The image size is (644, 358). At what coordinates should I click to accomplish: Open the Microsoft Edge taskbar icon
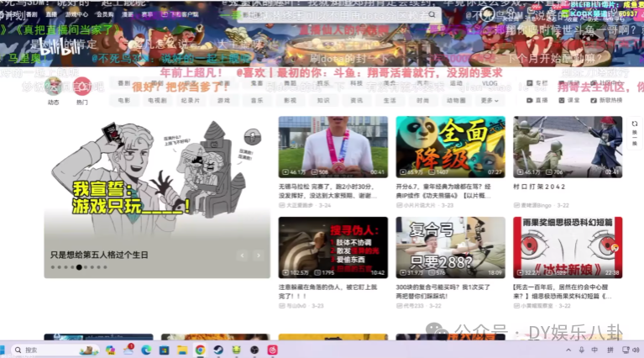click(x=146, y=350)
